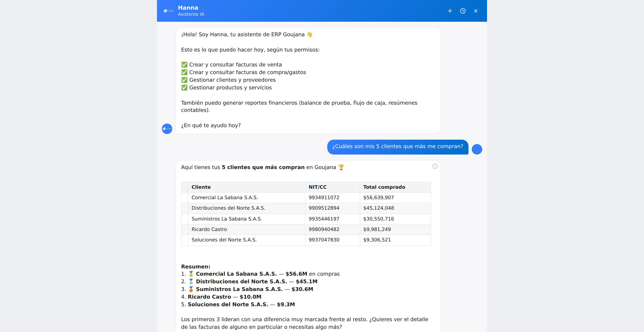Click summary item Distribuciones del Norte $45.1M

[x=249, y=282]
